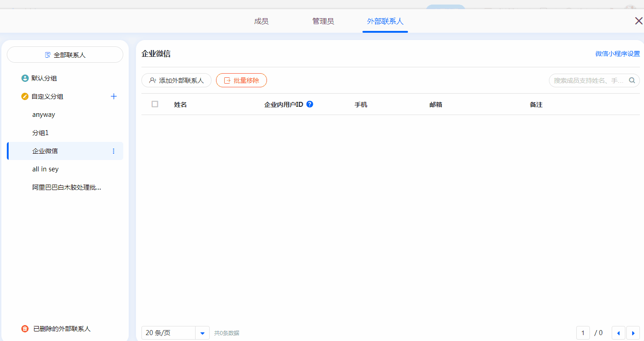Close the contacts dialog with X
The width and height of the screenshot is (644, 341).
click(639, 21)
